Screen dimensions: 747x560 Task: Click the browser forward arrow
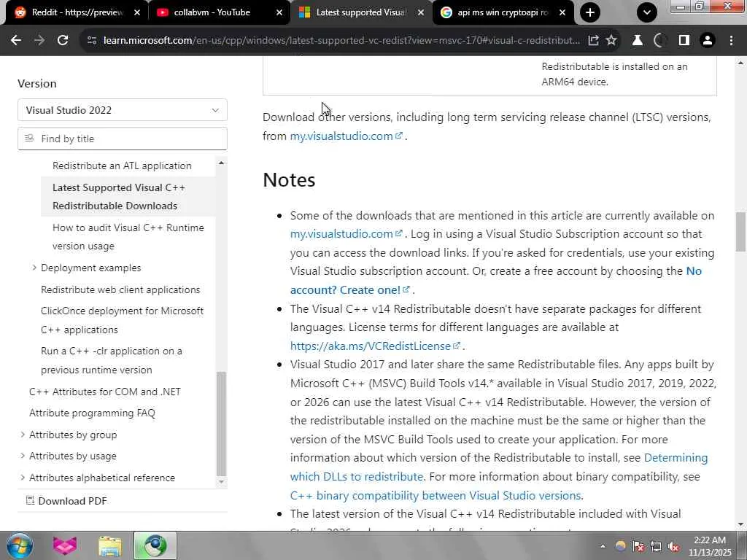39,41
